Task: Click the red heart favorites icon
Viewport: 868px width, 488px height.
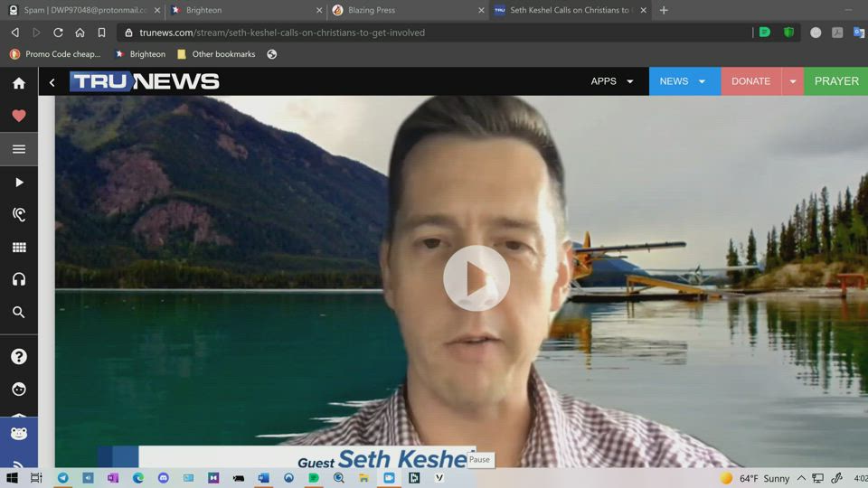Action: (18, 116)
